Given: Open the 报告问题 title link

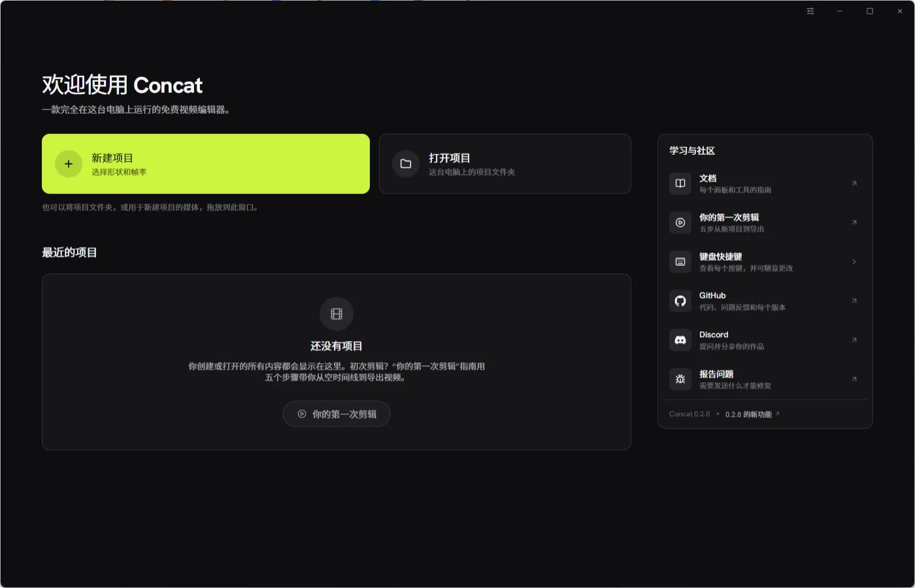Looking at the screenshot, I should (x=716, y=374).
